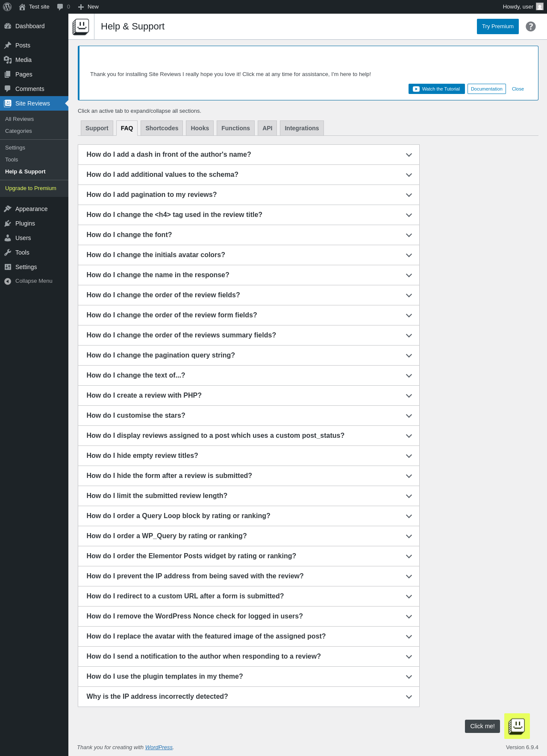Expand 'Why is the IP address incorrectly detected?'
547x756 pixels.
248,697
